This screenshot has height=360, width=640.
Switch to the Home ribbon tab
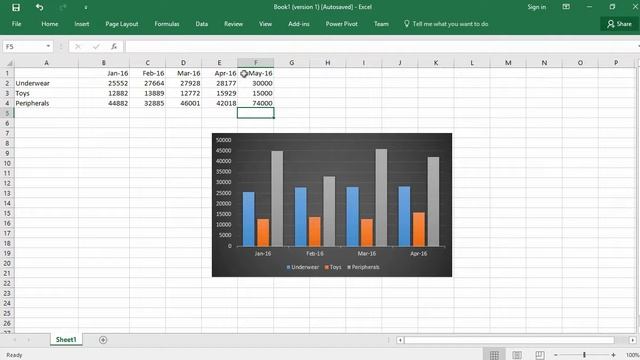point(50,24)
